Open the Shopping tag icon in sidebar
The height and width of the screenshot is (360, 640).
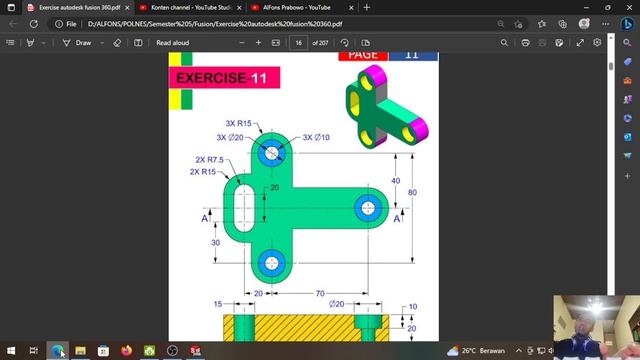pos(628,62)
